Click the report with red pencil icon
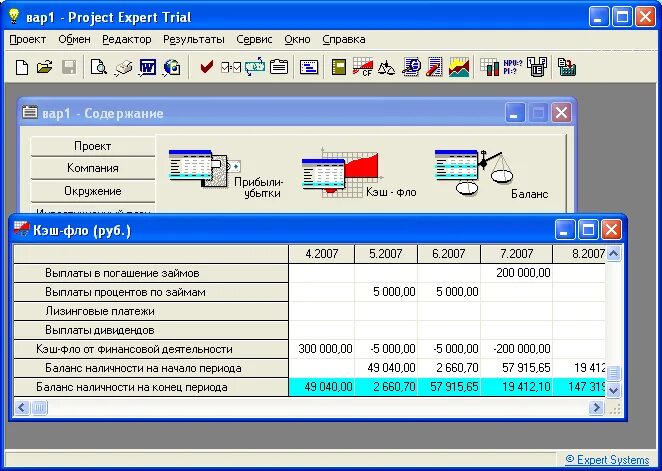662x471 pixels. pyautogui.click(x=434, y=67)
